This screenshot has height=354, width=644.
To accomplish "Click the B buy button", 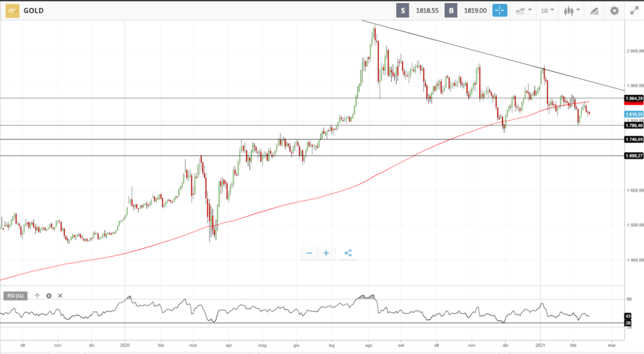I will (x=451, y=11).
